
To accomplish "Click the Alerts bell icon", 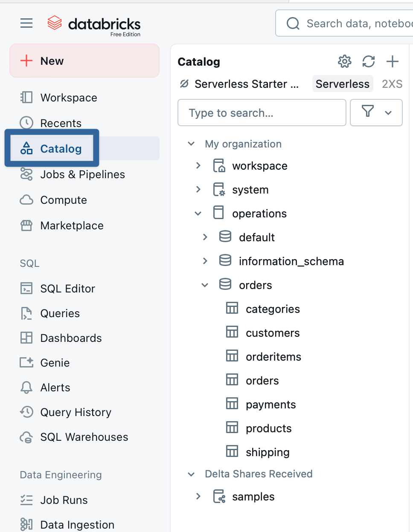I will [26, 387].
